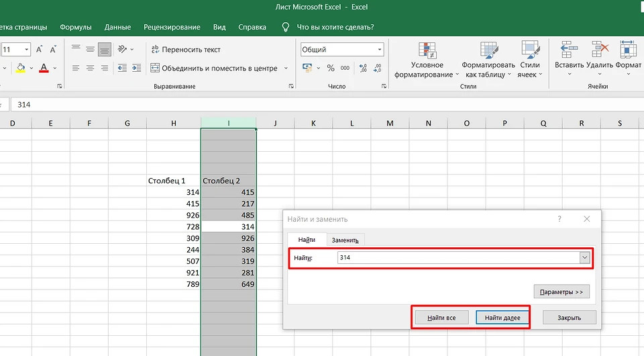The height and width of the screenshot is (356, 644).
Task: Click the Параметры >> button
Action: [x=561, y=292]
